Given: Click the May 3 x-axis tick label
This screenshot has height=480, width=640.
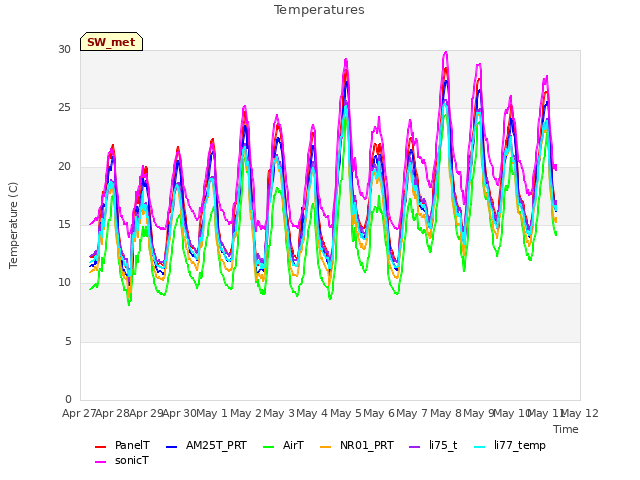Looking at the screenshot, I should (279, 413).
